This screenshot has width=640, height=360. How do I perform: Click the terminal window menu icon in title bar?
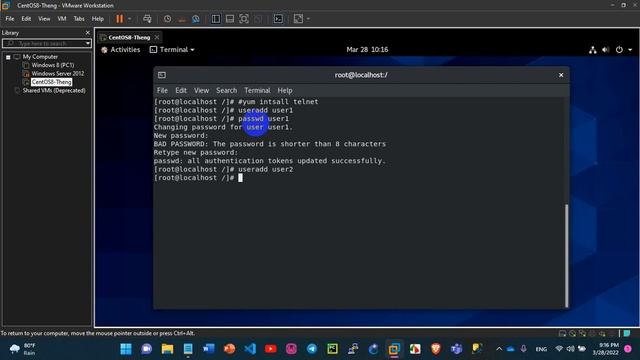coord(162,75)
